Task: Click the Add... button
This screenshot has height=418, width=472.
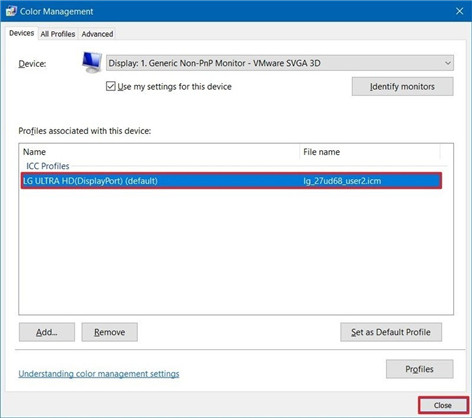Action: pos(47,332)
